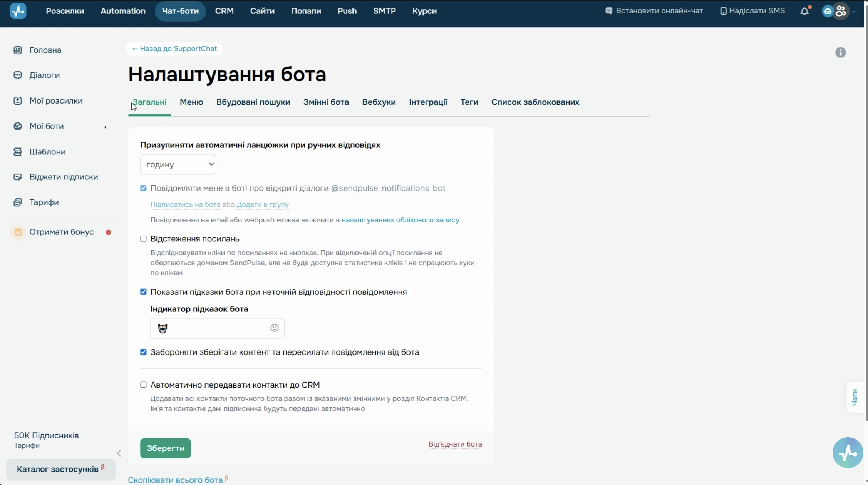868x485 pixels.
Task: Open Push in top navigation
Action: click(347, 11)
